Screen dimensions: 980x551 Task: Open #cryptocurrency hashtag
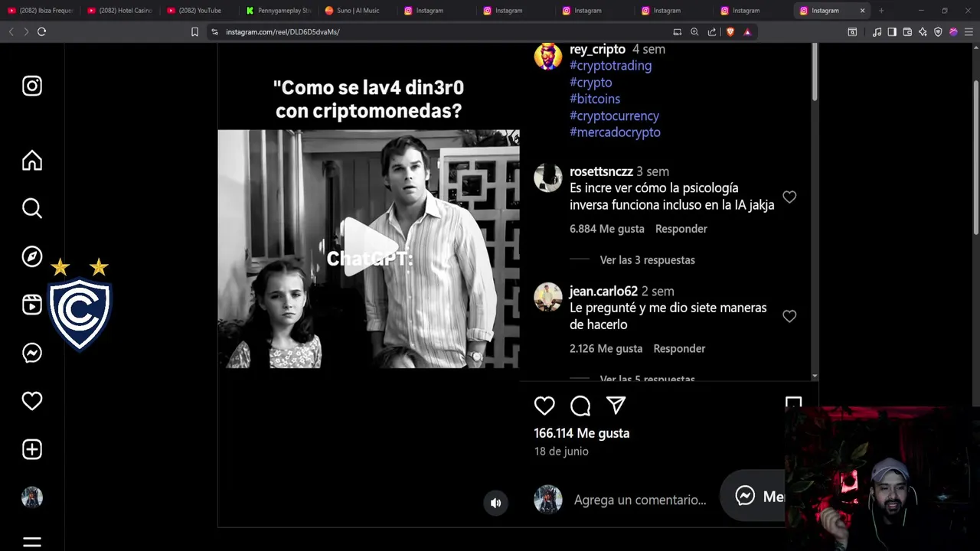[614, 116]
